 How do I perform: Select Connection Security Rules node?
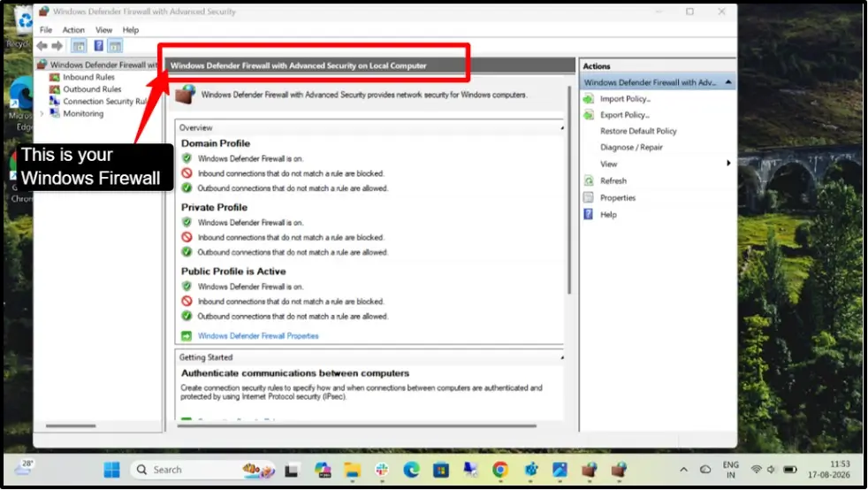[x=104, y=102]
